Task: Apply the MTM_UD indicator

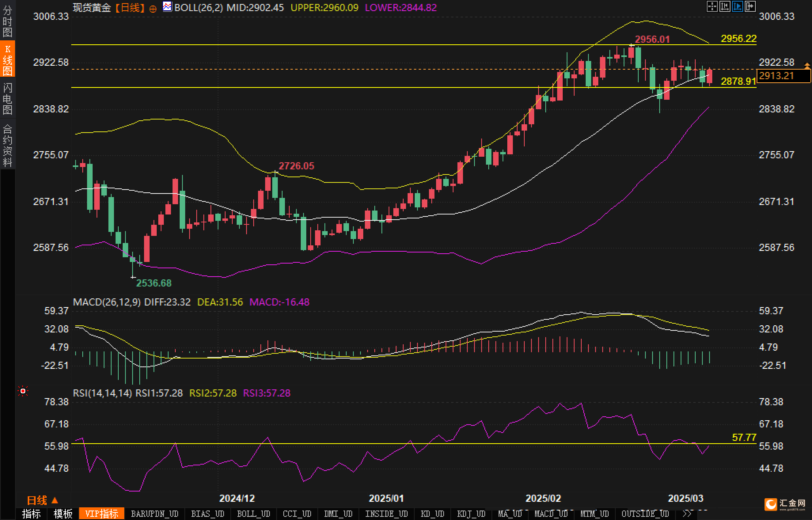Action: [595, 514]
